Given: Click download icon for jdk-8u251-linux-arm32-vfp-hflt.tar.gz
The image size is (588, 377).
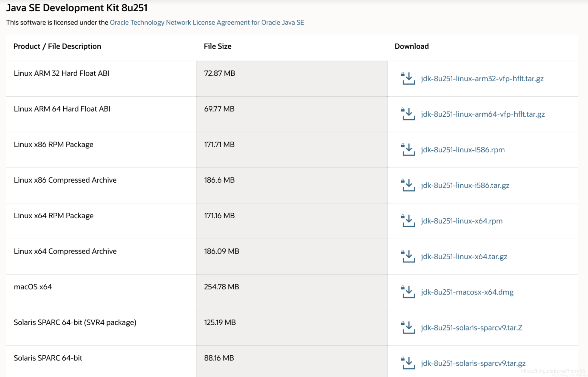Looking at the screenshot, I should [x=408, y=79].
